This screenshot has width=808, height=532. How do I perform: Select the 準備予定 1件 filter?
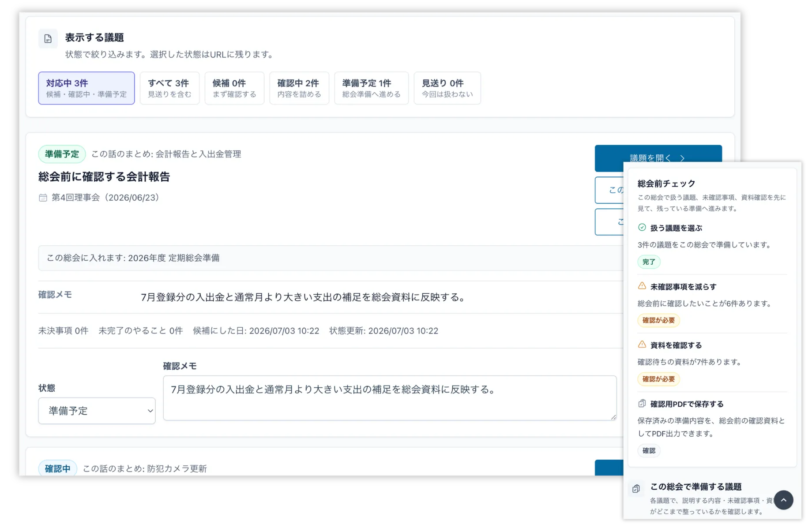(x=371, y=88)
